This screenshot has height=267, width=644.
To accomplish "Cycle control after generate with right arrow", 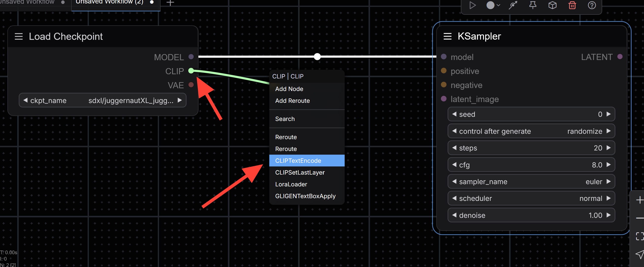I will (x=609, y=131).
